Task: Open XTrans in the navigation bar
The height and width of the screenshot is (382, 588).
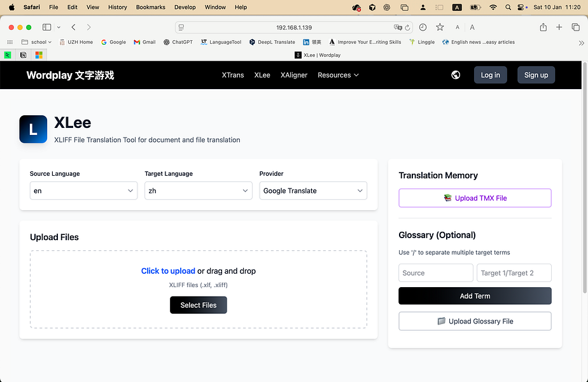Action: 233,75
